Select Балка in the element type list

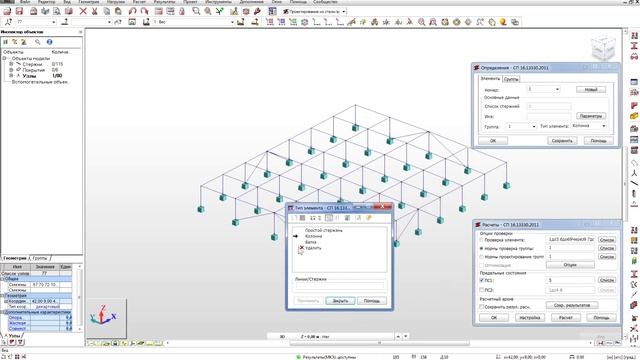311,242
